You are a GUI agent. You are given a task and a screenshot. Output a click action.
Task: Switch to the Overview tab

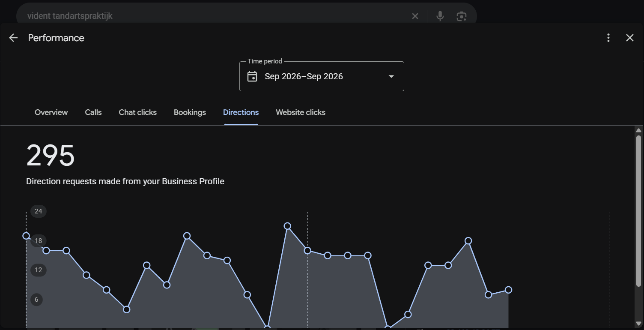coord(51,112)
